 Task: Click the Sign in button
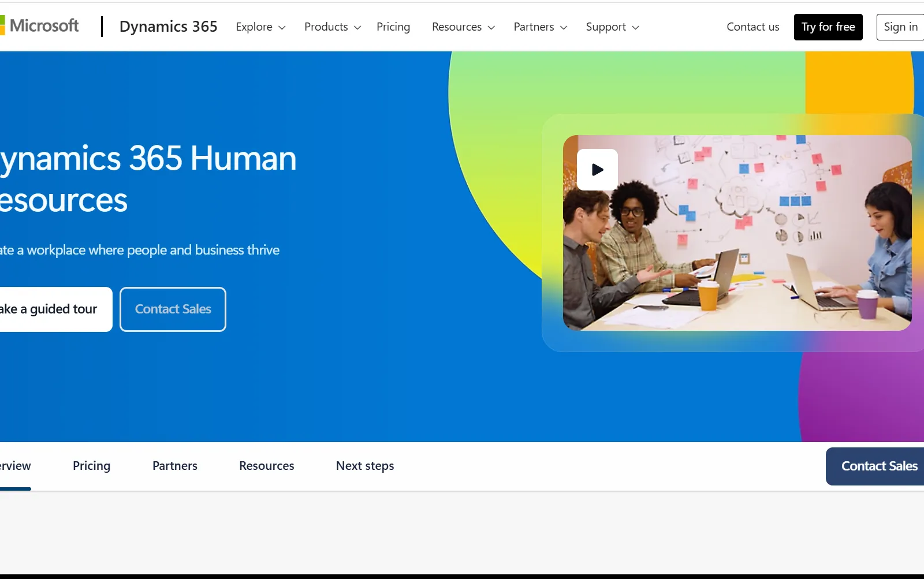pos(900,27)
